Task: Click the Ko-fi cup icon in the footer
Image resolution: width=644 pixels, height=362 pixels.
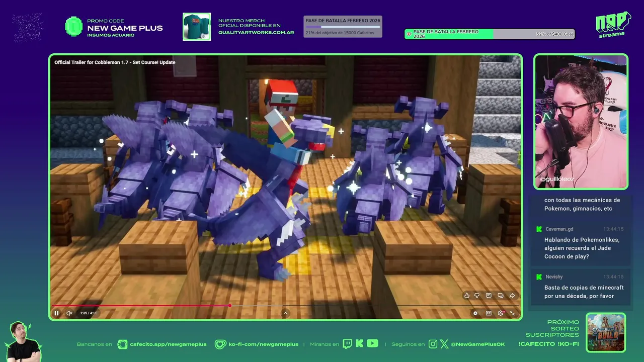Action: point(220,344)
